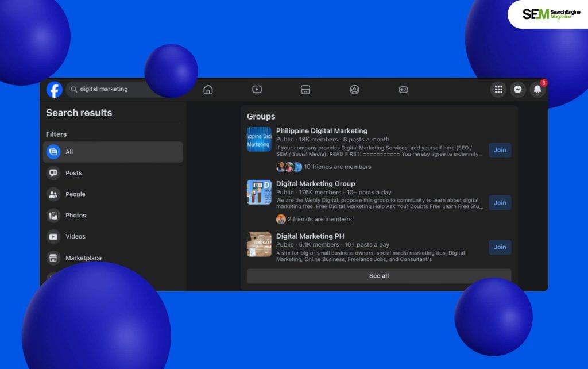Viewport: 588px width, 369px height.
Task: Click the Videos filter play icon
Action: click(53, 236)
